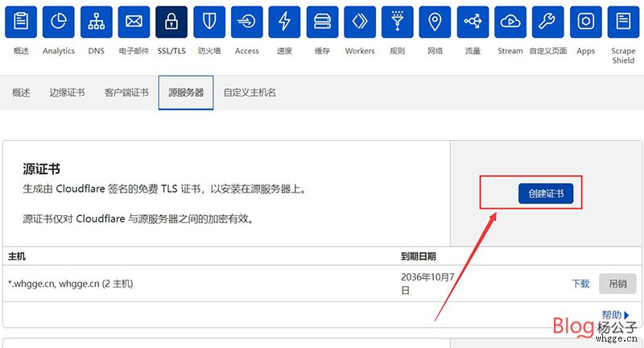Viewport: 644px width, 348px height.
Task: Select the *.whgge.cn, whgge.cn host entry
Action: [71, 284]
